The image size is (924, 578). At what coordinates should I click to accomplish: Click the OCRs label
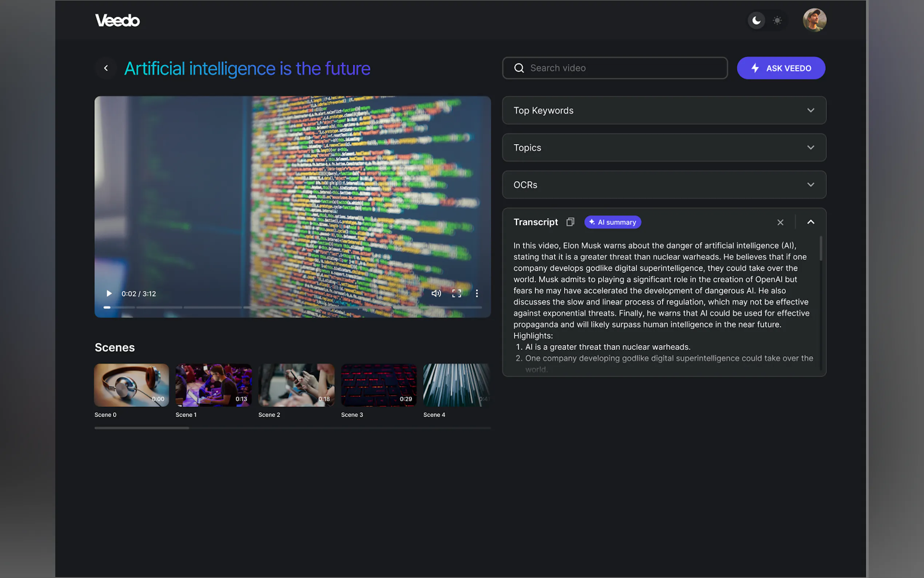pyautogui.click(x=525, y=185)
